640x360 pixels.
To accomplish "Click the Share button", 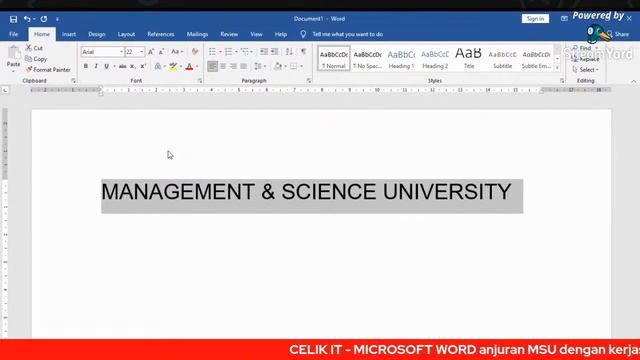I will point(618,34).
